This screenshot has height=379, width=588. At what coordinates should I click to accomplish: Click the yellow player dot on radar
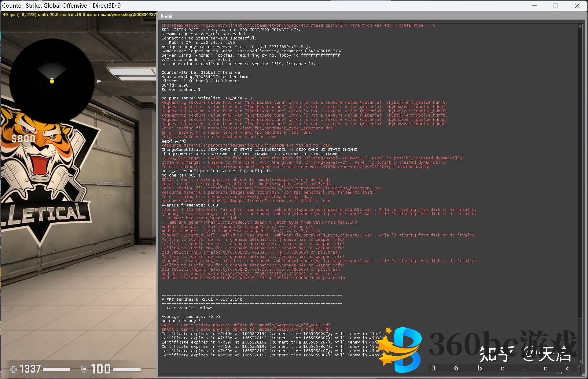point(52,81)
